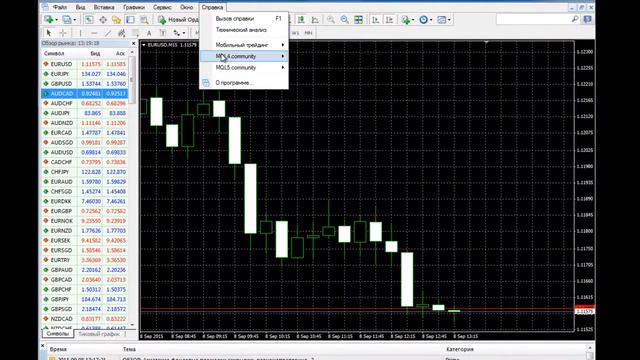Open the Файл menu

click(60, 7)
